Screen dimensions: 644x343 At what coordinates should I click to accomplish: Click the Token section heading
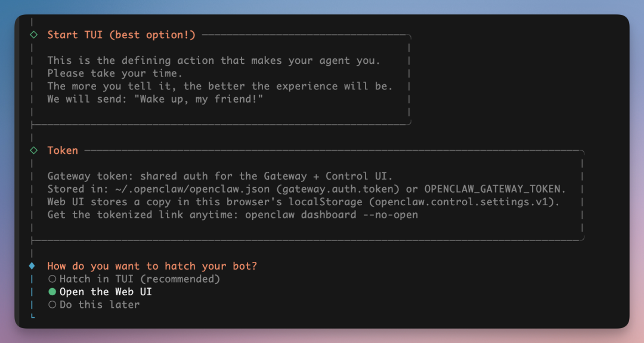click(x=63, y=150)
